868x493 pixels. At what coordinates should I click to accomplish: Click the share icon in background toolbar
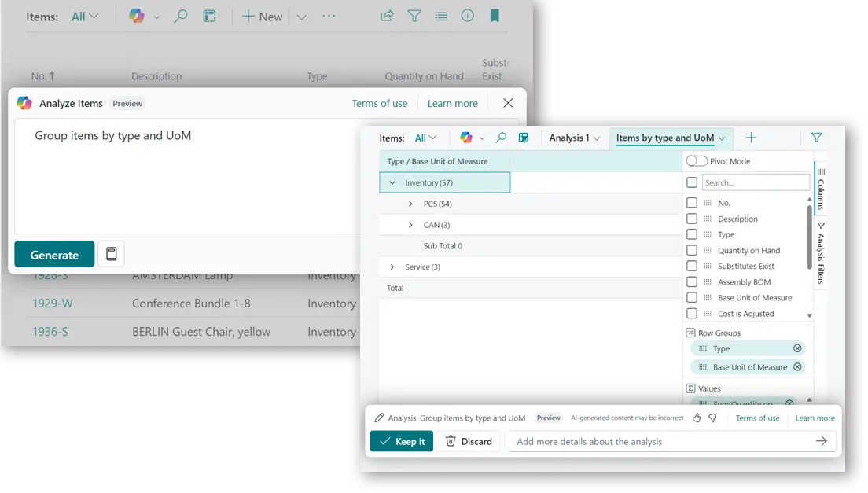pyautogui.click(x=387, y=16)
